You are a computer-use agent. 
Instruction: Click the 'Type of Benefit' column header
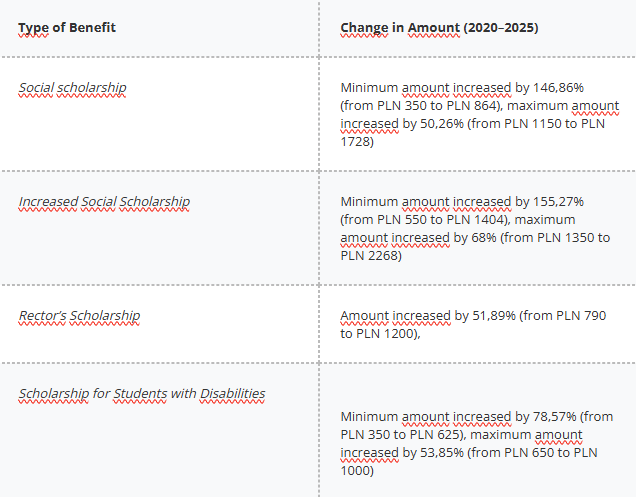coord(67,28)
